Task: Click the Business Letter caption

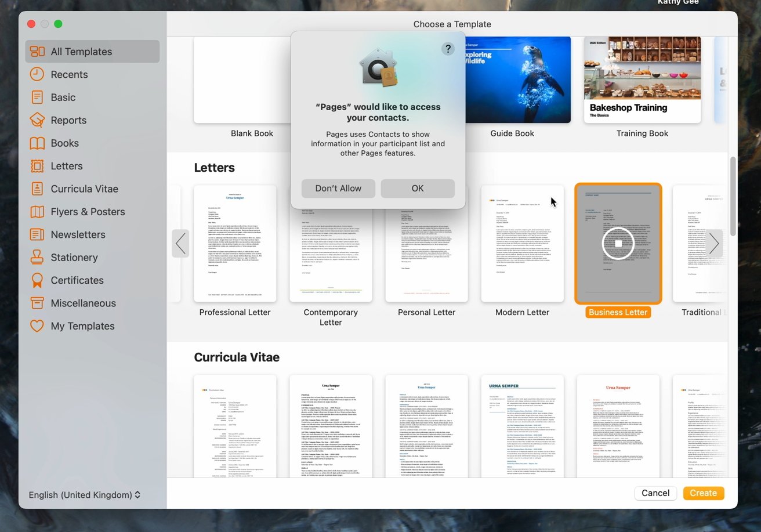Action: click(x=618, y=312)
